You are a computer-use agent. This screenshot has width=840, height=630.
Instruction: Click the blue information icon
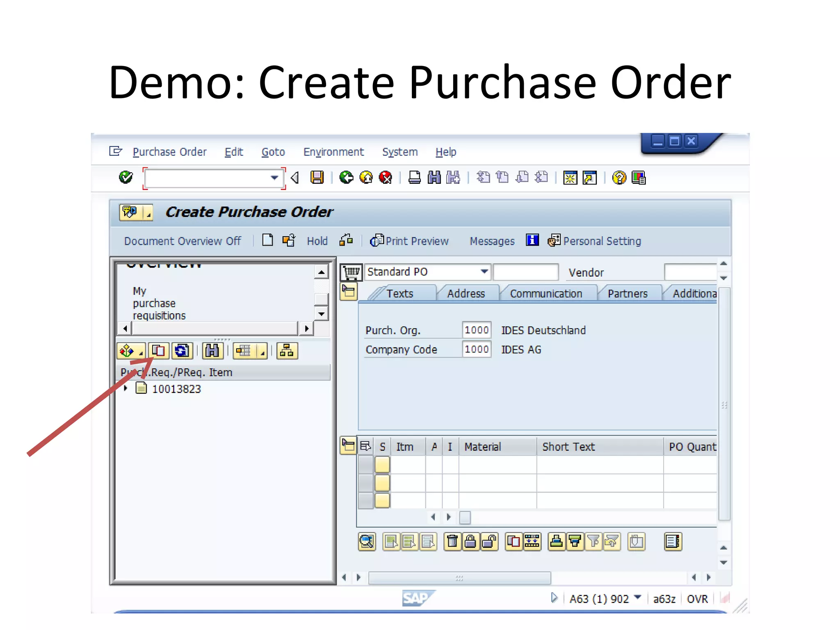click(x=532, y=240)
